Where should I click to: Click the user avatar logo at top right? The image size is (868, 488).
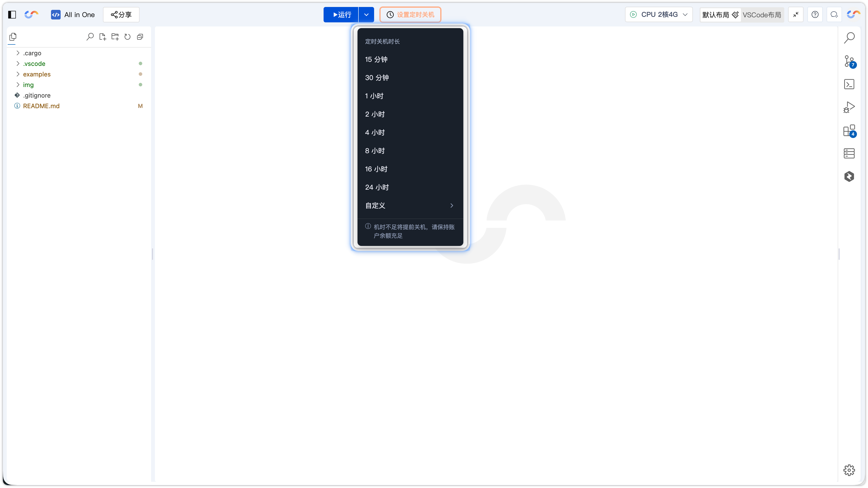(854, 14)
